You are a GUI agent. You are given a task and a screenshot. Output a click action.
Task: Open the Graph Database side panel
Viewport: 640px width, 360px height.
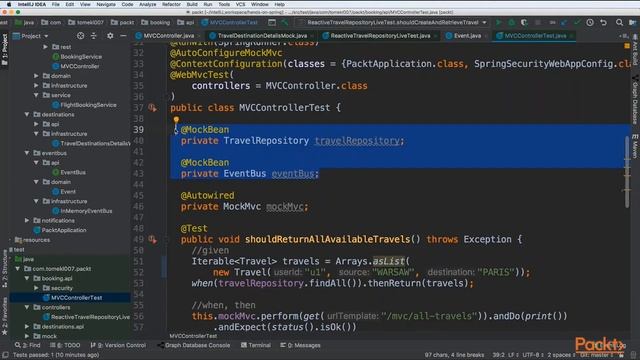point(635,99)
